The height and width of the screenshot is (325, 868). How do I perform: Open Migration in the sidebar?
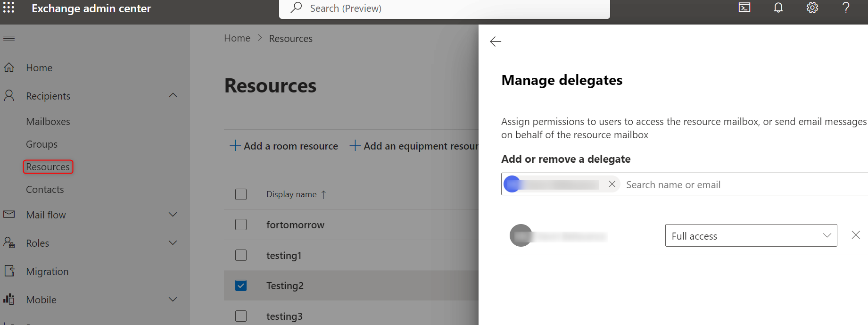(47, 272)
